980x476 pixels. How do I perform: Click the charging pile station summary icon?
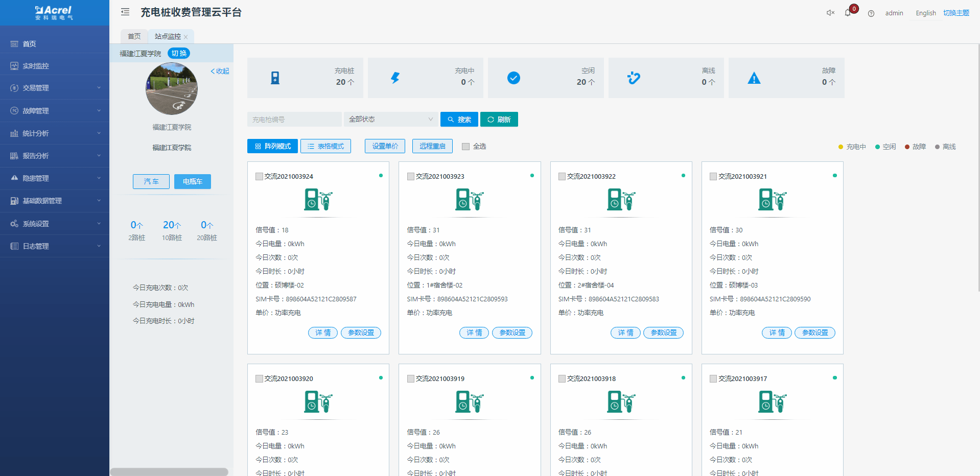click(275, 78)
